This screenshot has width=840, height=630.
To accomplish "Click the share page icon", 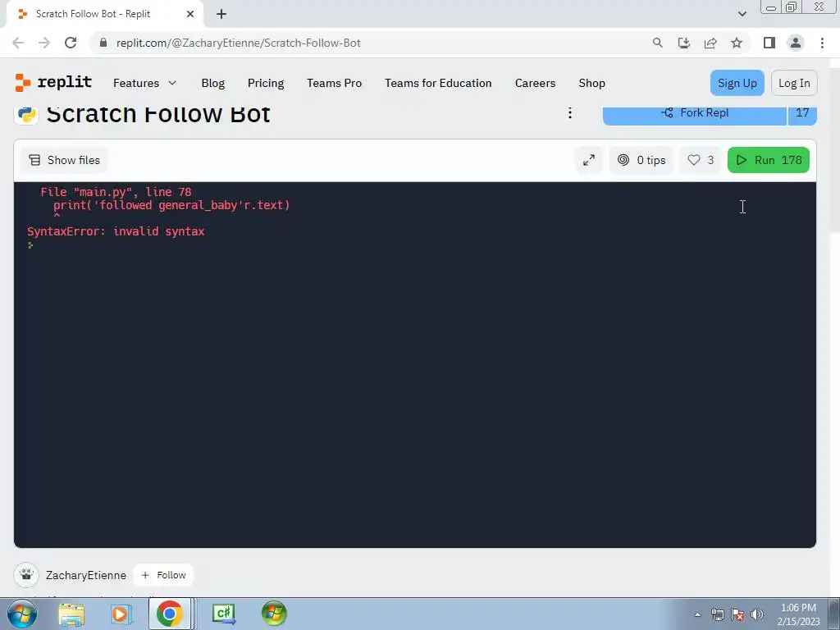I will tap(710, 43).
